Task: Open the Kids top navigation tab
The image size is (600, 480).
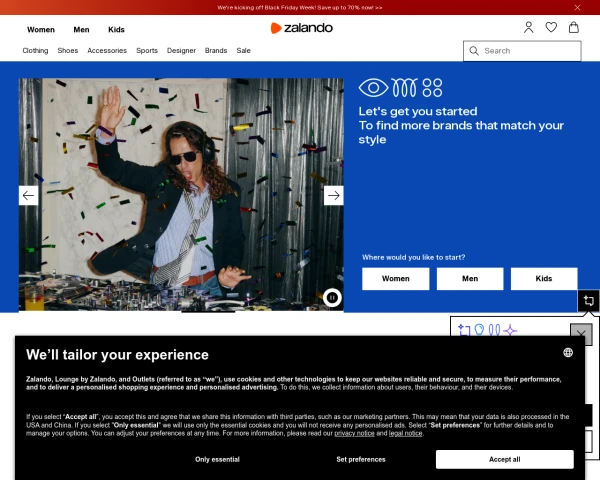Action: coord(116,30)
